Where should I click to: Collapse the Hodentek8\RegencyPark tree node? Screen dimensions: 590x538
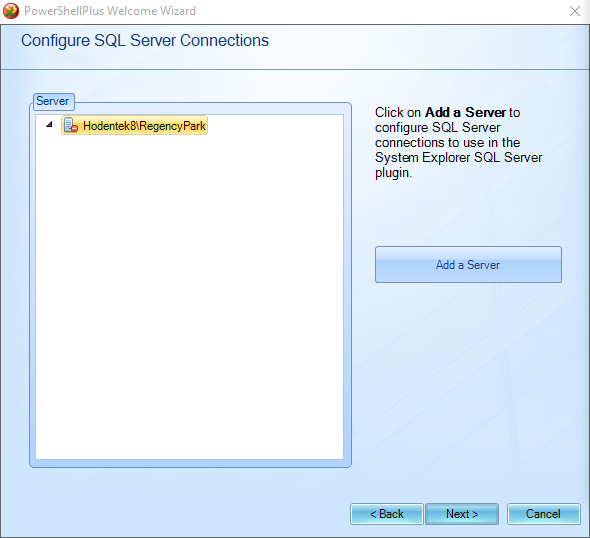(x=49, y=125)
